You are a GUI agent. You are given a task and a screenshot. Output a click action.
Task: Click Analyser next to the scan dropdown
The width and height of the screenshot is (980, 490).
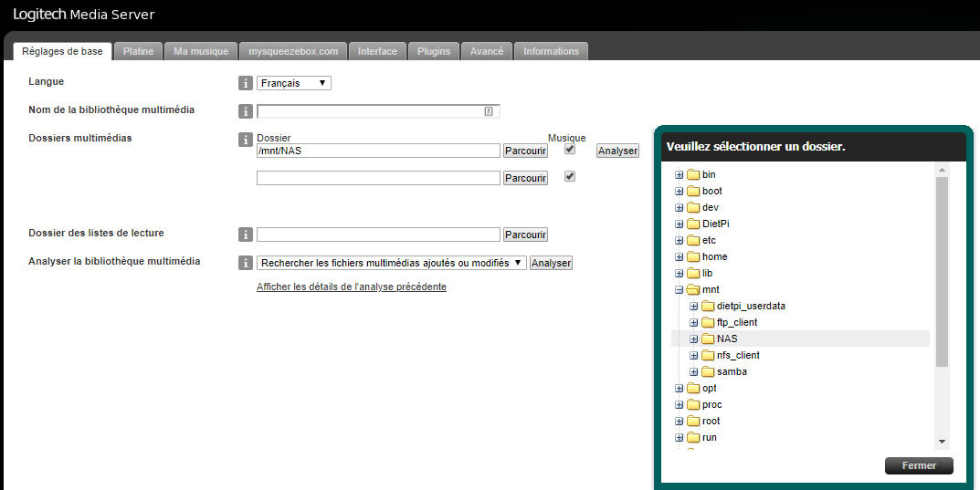tap(551, 263)
